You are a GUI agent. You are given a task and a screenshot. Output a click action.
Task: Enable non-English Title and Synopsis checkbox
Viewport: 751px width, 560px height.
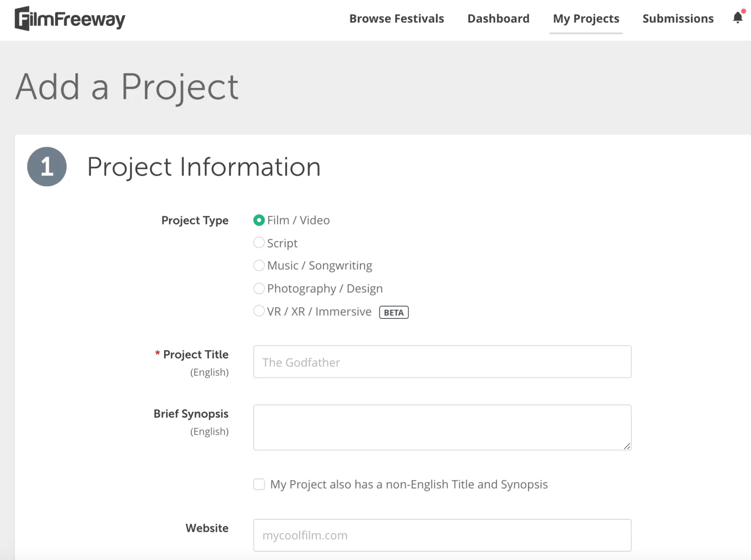pyautogui.click(x=259, y=484)
